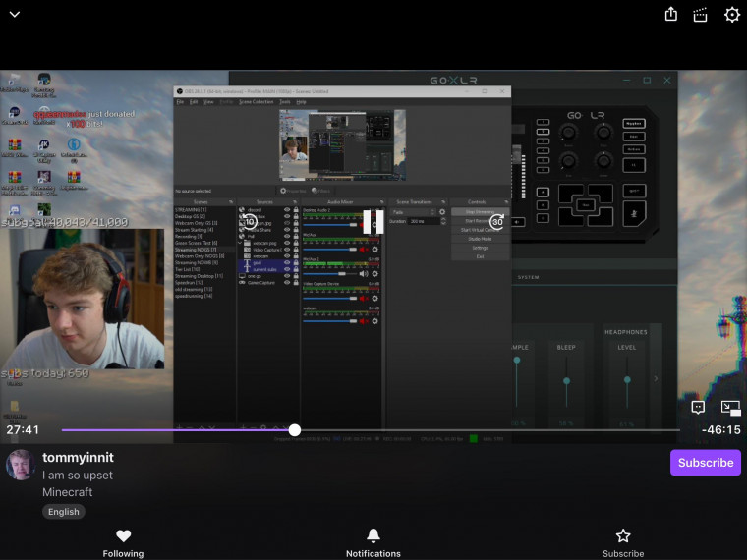Screen dimensions: 747x560
Task: Open the Fade transition dropdown
Action: tap(413, 212)
